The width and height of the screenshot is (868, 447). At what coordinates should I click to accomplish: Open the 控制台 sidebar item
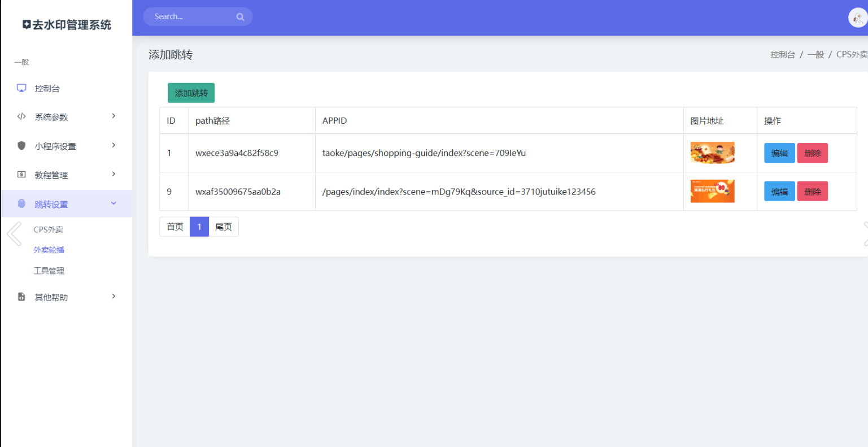click(x=67, y=88)
